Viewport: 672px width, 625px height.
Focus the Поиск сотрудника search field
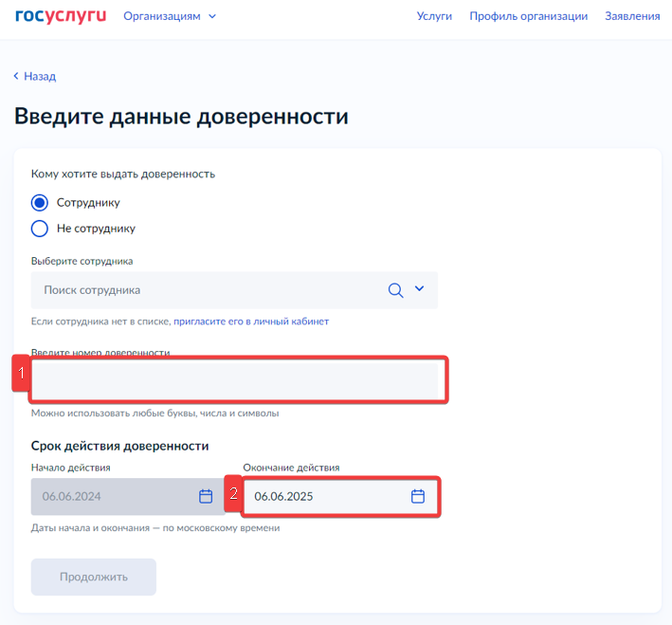234,290
